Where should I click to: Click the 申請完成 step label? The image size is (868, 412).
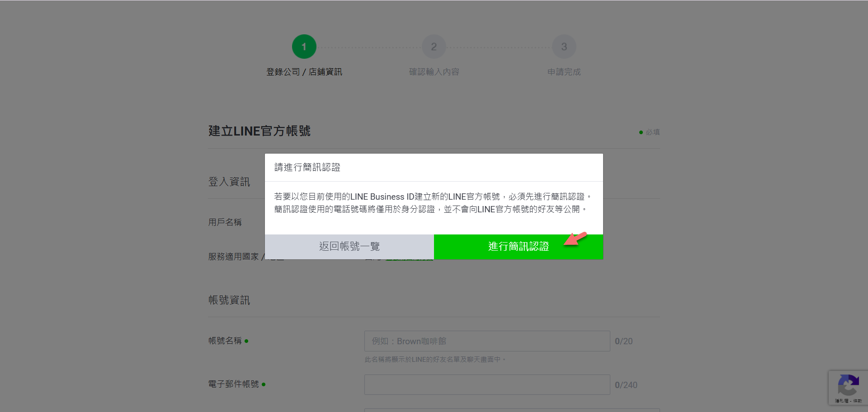click(x=564, y=72)
